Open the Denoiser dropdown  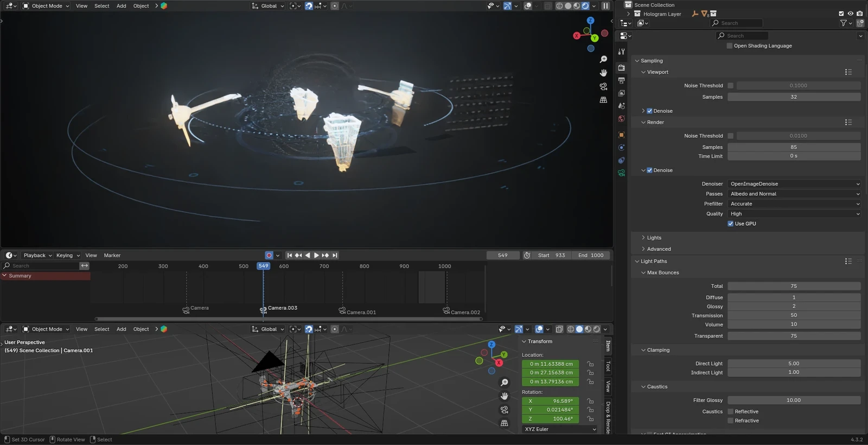(794, 184)
